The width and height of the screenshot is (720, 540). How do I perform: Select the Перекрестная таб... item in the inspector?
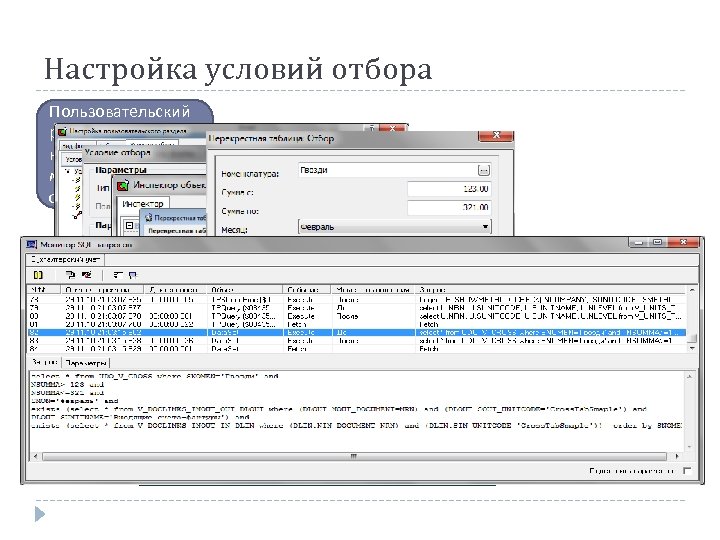[179, 218]
